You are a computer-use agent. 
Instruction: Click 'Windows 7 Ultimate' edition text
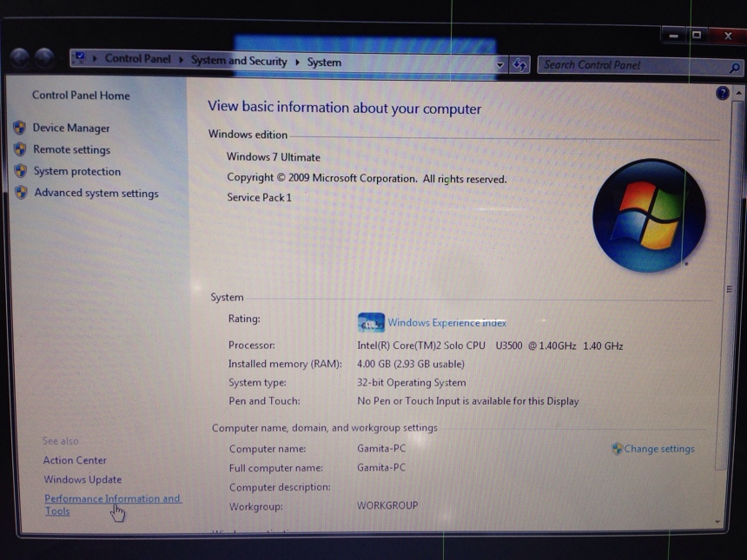[x=274, y=157]
